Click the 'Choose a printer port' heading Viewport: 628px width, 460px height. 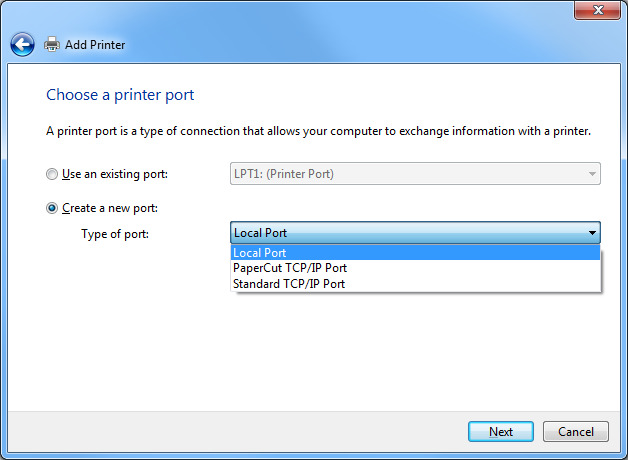[x=120, y=95]
